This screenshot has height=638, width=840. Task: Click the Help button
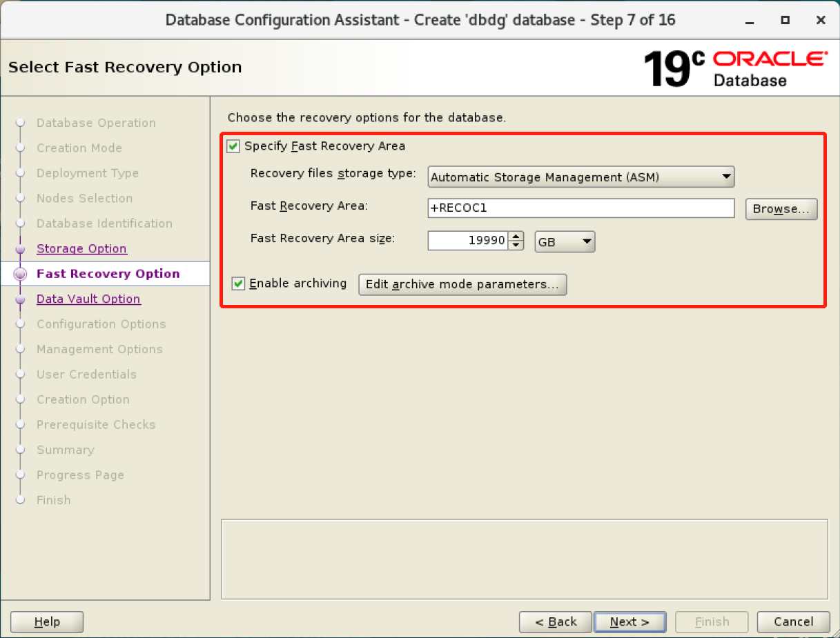47,622
